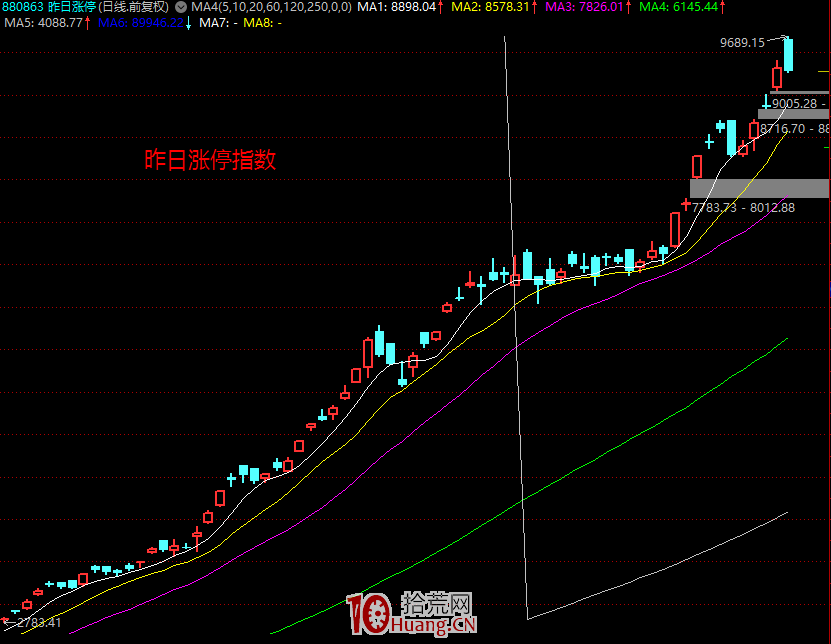This screenshot has height=644, width=831.
Task: Open MA4(5,10,20,60,120,250,0,0) indicator parameters
Action: click(271, 7)
